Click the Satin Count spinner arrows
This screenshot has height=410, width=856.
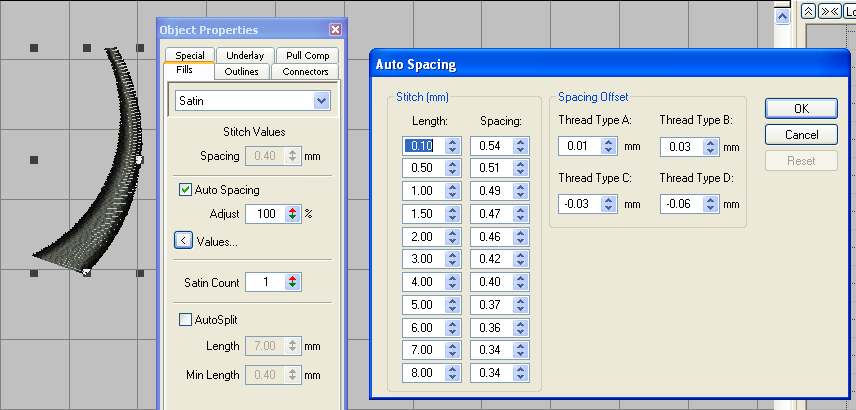tap(292, 283)
